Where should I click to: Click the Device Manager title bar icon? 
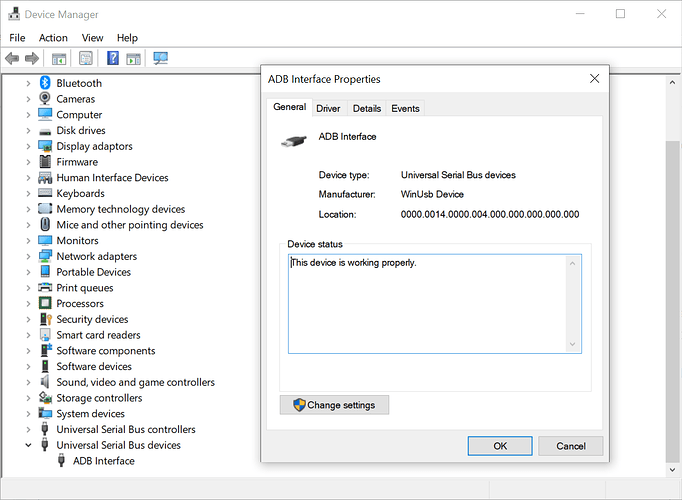tap(14, 14)
